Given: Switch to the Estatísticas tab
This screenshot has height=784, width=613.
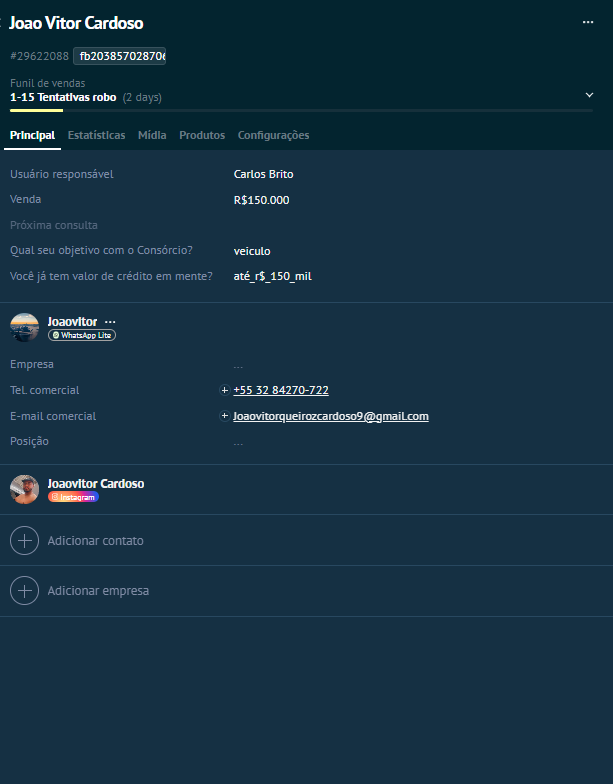Looking at the screenshot, I should point(96,135).
